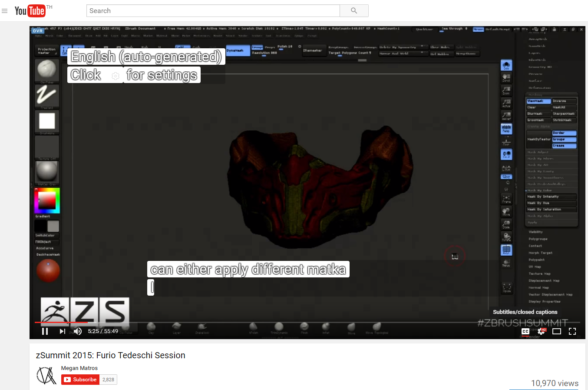Click the Actual size icon
Viewport: 588px width, 390px height.
pyautogui.click(x=506, y=103)
